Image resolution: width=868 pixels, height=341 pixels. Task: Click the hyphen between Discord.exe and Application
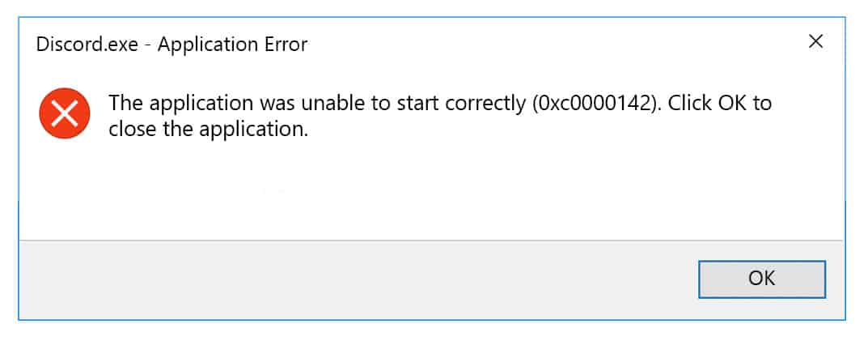148,46
